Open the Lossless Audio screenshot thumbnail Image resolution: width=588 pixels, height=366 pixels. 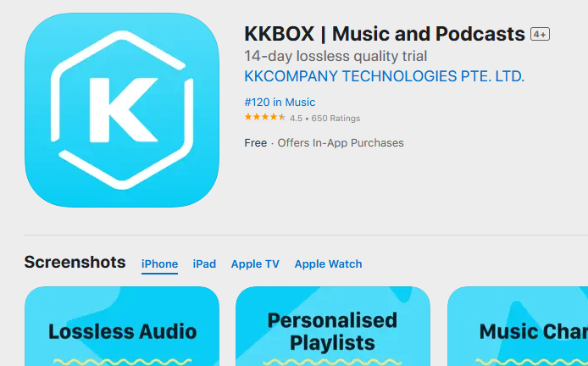[x=122, y=326]
